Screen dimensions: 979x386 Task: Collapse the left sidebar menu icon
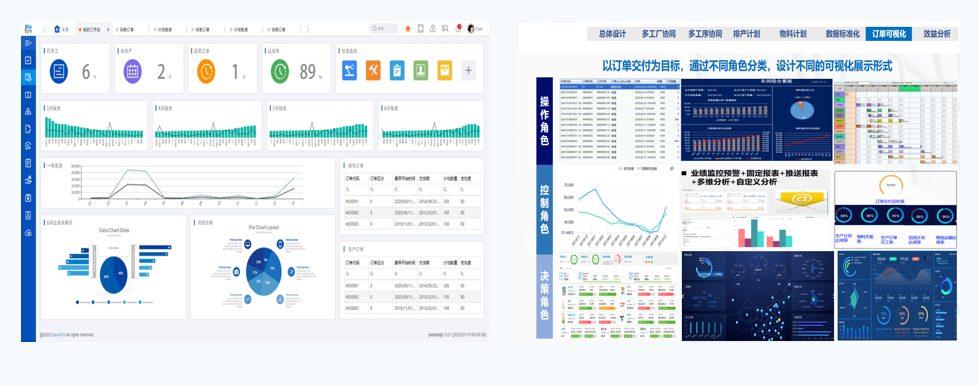[28, 43]
